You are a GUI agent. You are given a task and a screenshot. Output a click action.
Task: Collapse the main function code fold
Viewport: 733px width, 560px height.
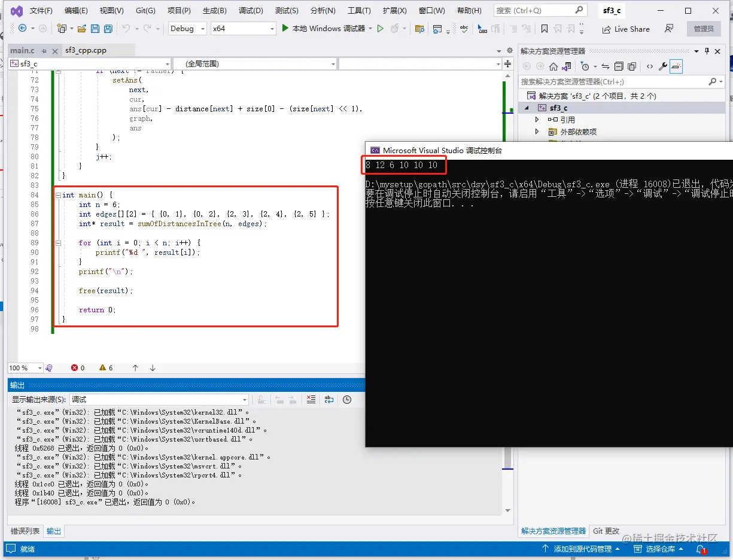point(57,195)
